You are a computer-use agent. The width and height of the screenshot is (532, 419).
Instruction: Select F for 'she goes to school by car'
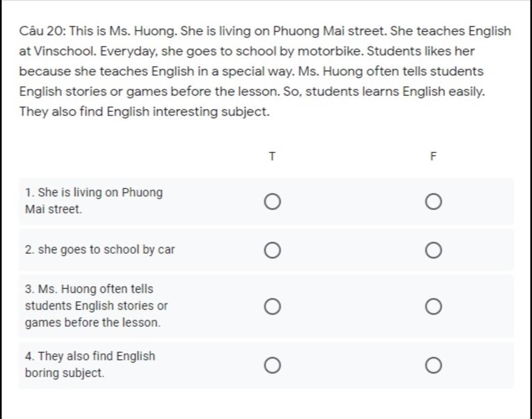433,250
